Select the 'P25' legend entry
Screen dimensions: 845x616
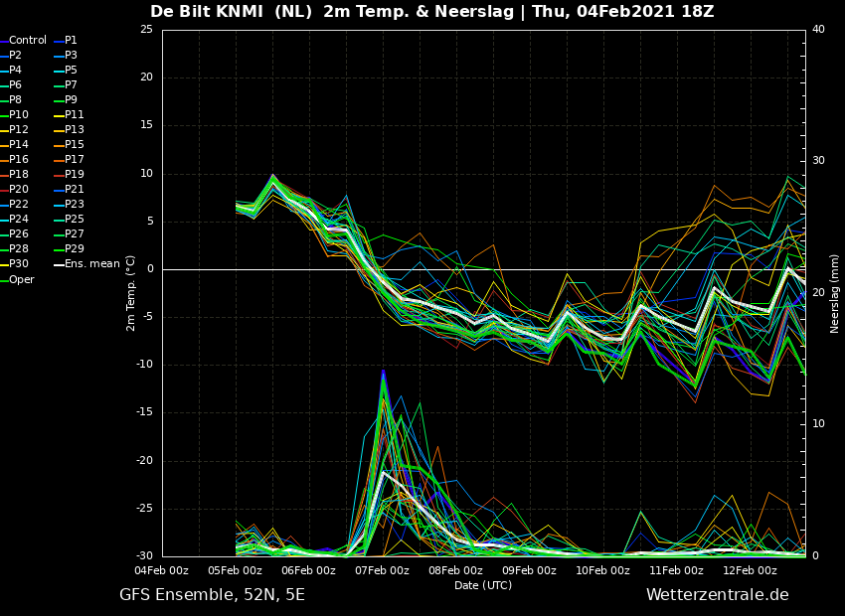69,220
